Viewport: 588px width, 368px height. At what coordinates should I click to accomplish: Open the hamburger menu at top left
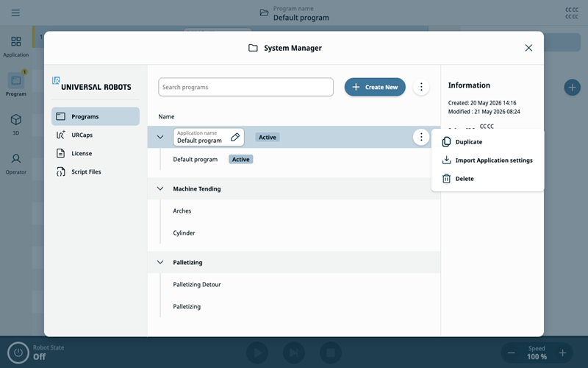click(15, 13)
